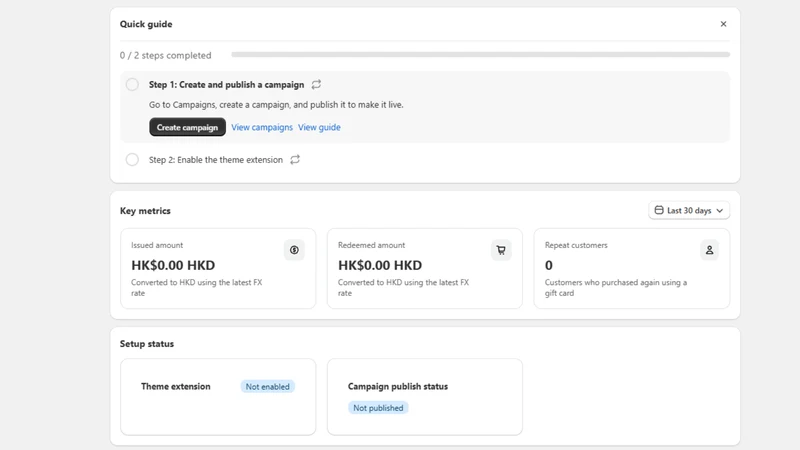The image size is (800, 450).
Task: Click the Not enabled status badge
Action: [x=267, y=387]
